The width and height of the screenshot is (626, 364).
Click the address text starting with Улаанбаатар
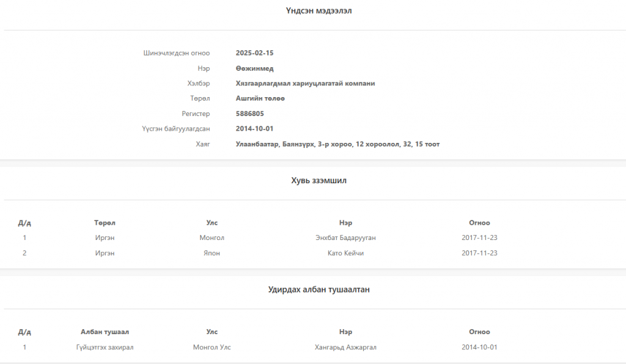[x=337, y=144]
